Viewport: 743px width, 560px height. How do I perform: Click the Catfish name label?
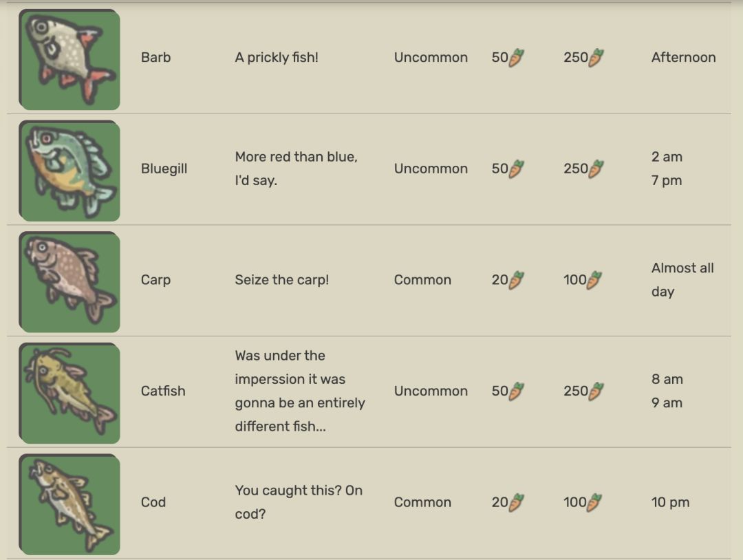(x=163, y=391)
